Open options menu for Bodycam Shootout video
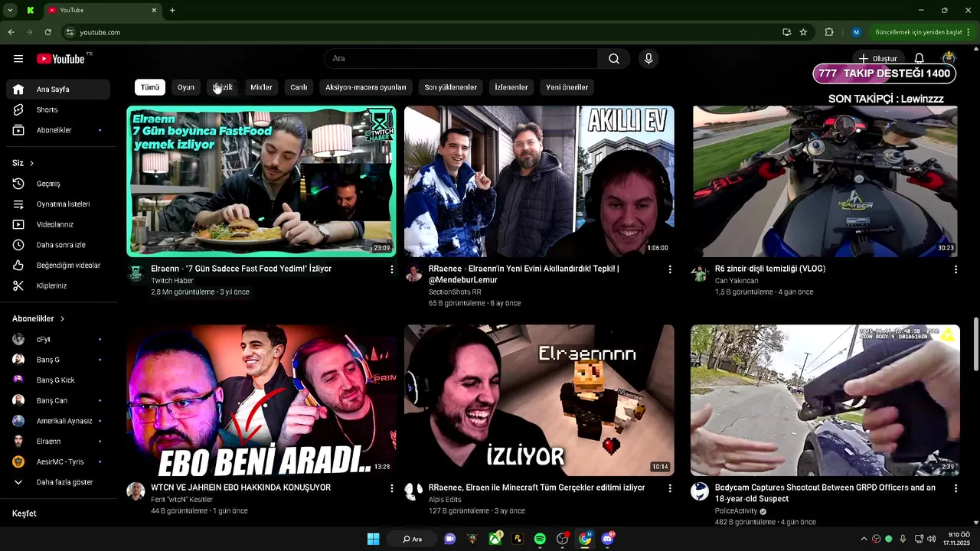The height and width of the screenshot is (551, 980). pyautogui.click(x=955, y=488)
